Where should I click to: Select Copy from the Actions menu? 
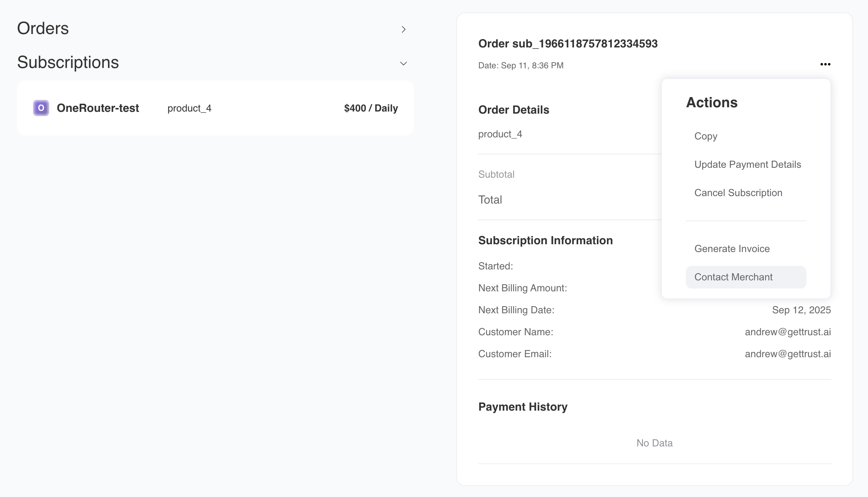click(706, 136)
